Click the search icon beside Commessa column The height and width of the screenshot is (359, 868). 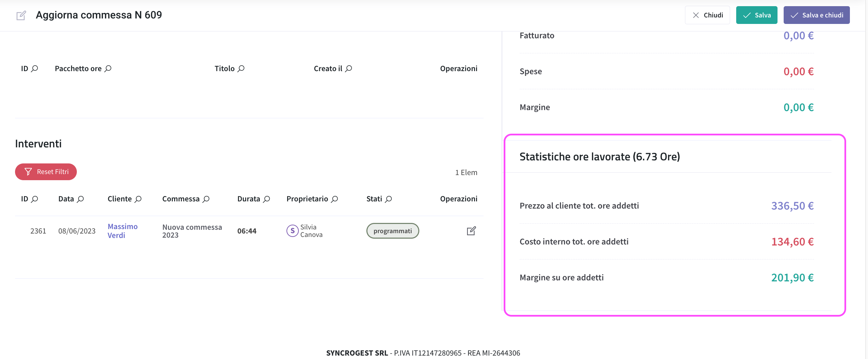point(206,199)
